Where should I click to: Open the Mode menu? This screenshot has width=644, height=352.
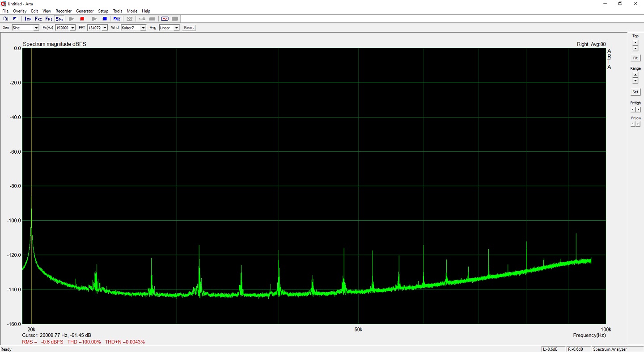click(132, 11)
